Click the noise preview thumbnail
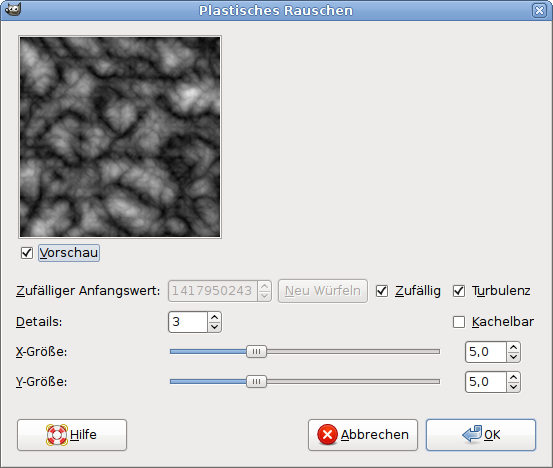Viewport: 553px width, 468px height. pos(120,137)
